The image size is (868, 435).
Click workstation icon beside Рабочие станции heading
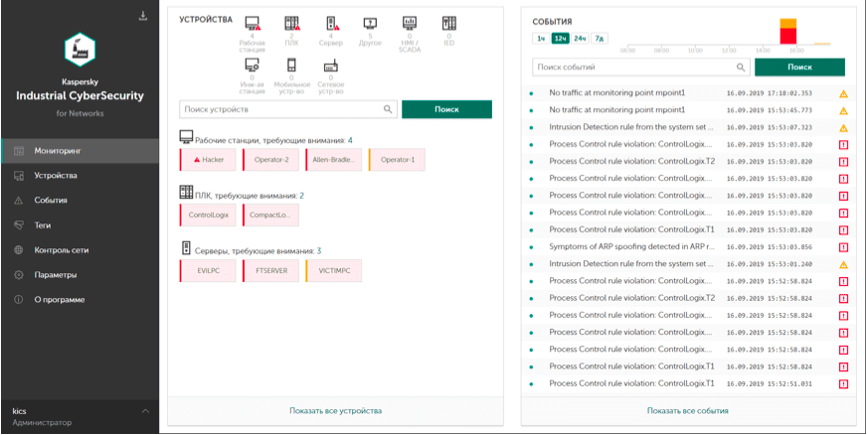pos(186,137)
